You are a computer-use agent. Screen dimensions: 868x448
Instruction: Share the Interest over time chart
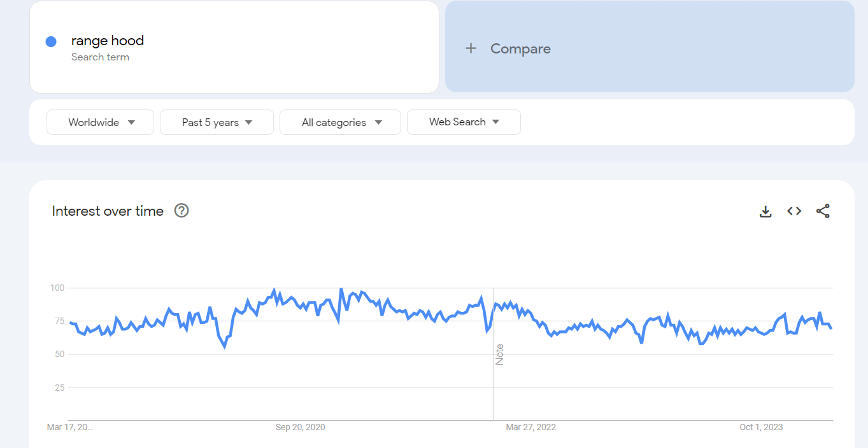point(823,211)
